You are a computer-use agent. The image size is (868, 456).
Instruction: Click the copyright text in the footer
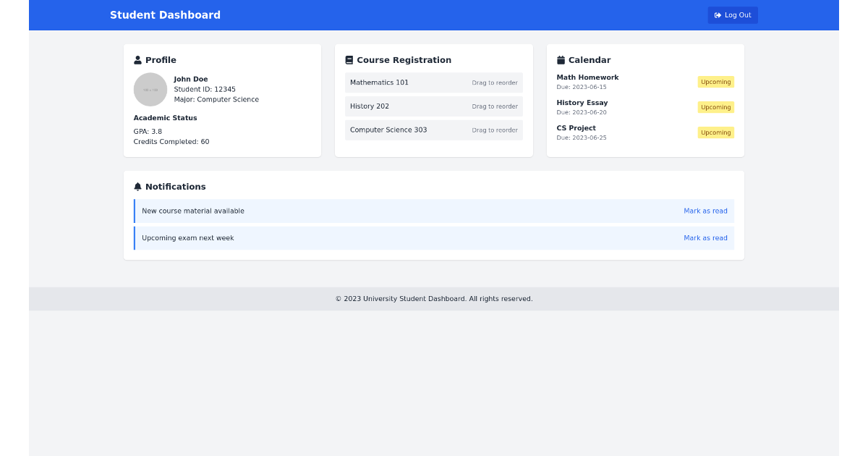coord(434,298)
